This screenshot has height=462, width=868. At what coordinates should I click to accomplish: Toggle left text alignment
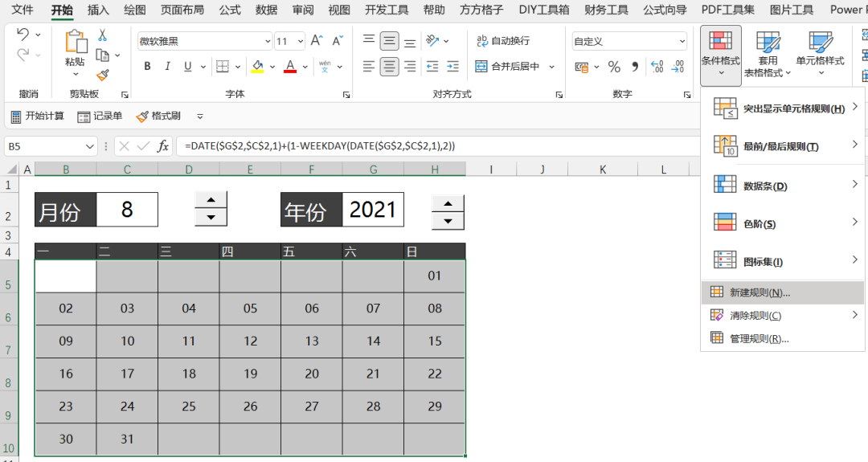[x=369, y=67]
